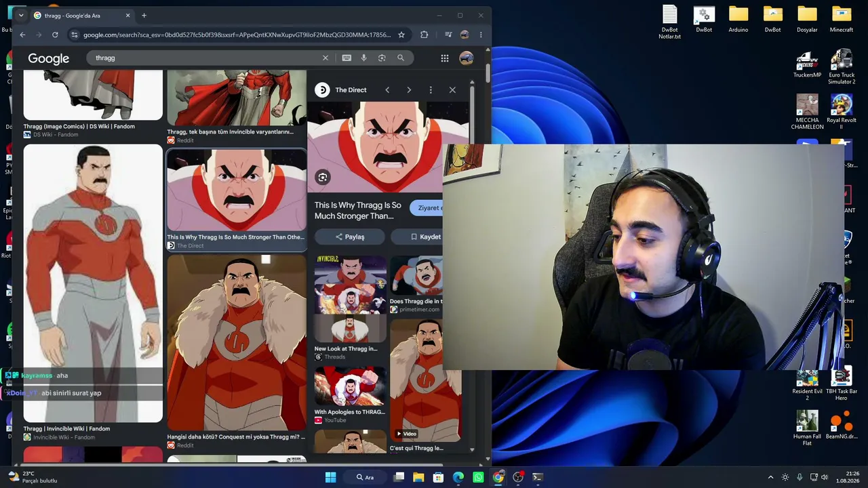Open Microsoft Edge from the taskbar

pyautogui.click(x=458, y=477)
